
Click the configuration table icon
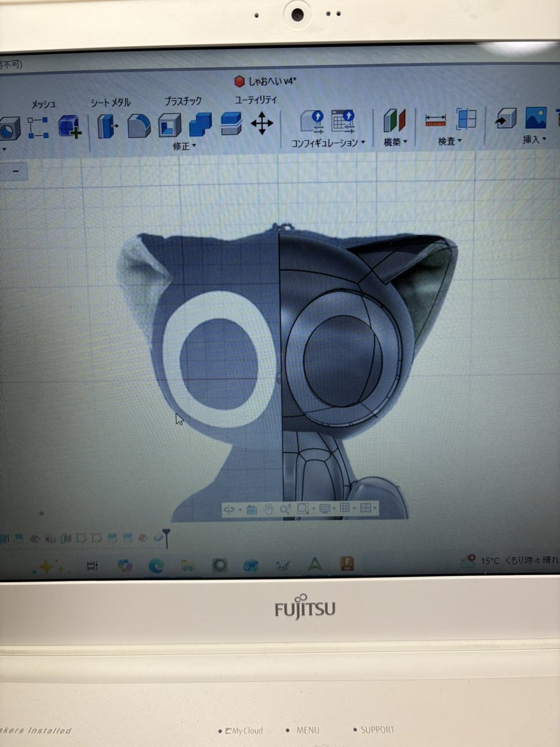[x=342, y=120]
